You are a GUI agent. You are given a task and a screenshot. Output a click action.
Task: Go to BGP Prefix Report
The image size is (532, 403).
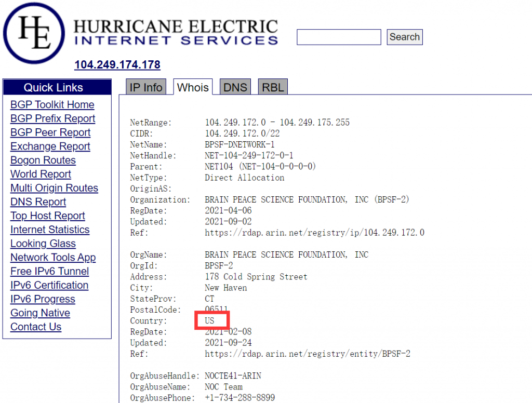pyautogui.click(x=52, y=118)
